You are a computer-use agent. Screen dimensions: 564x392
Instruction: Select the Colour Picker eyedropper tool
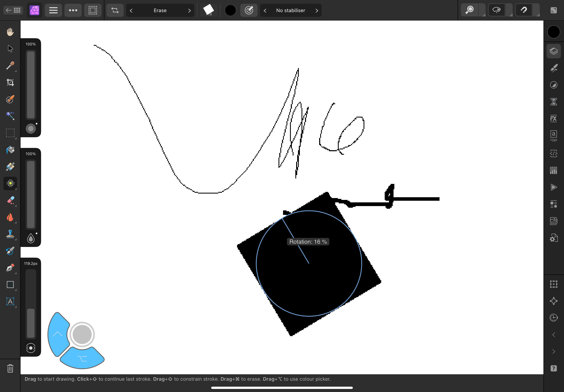click(x=10, y=66)
